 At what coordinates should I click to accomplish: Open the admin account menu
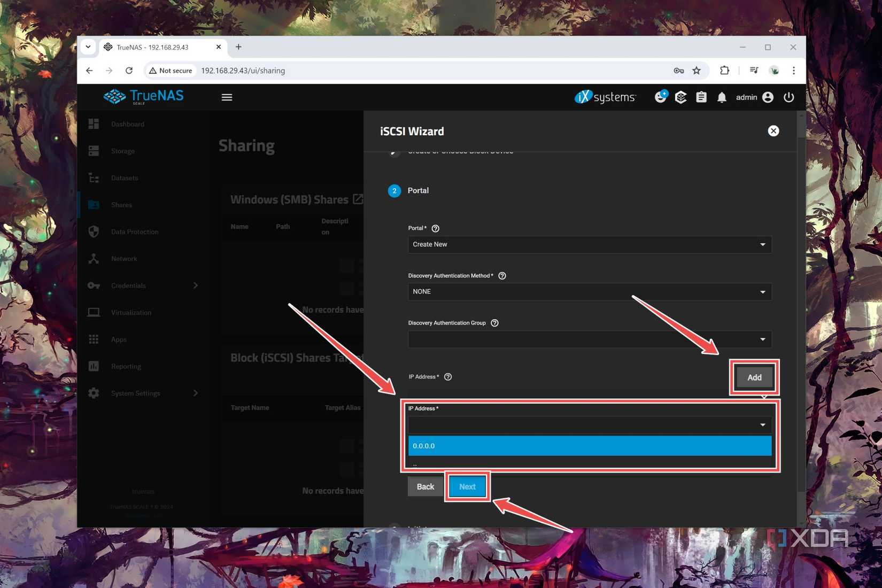(x=754, y=97)
